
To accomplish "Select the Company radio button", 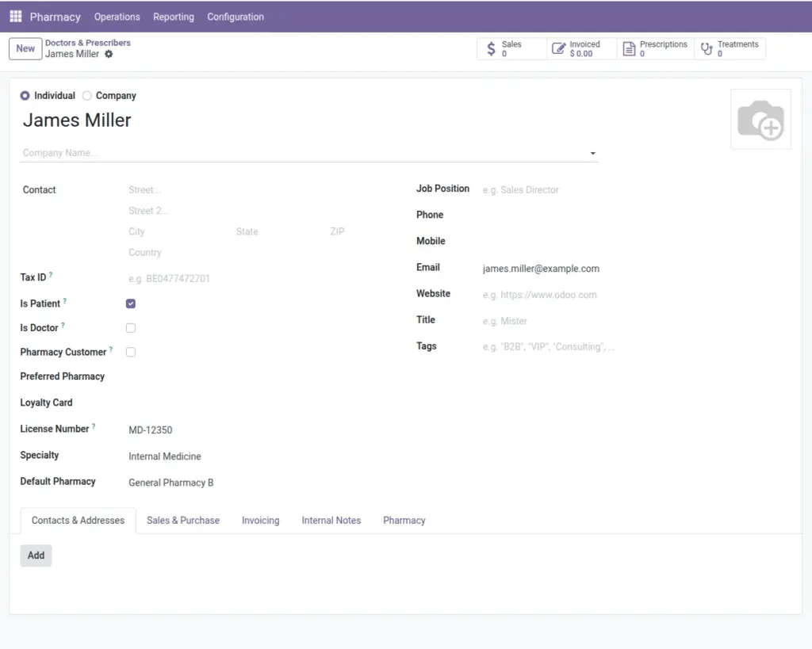I will pyautogui.click(x=87, y=96).
